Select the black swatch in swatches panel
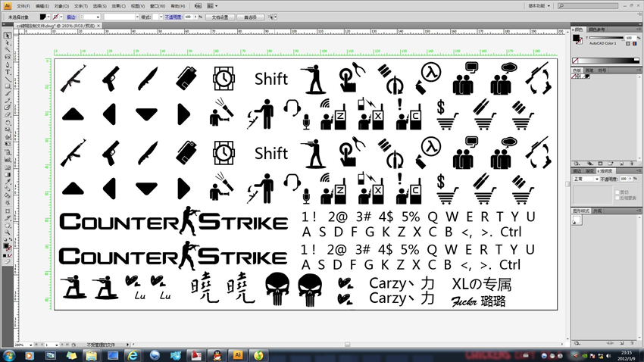Viewport: 644px width, 362px height. pyautogui.click(x=586, y=76)
